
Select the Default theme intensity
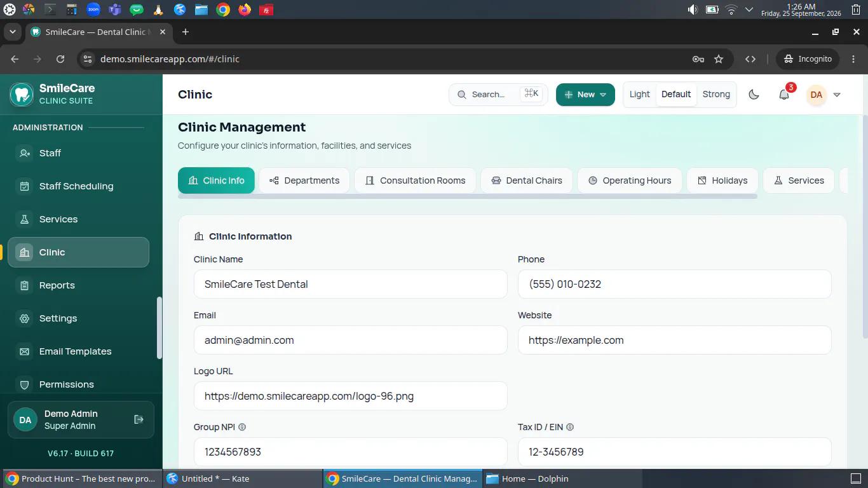(x=676, y=95)
